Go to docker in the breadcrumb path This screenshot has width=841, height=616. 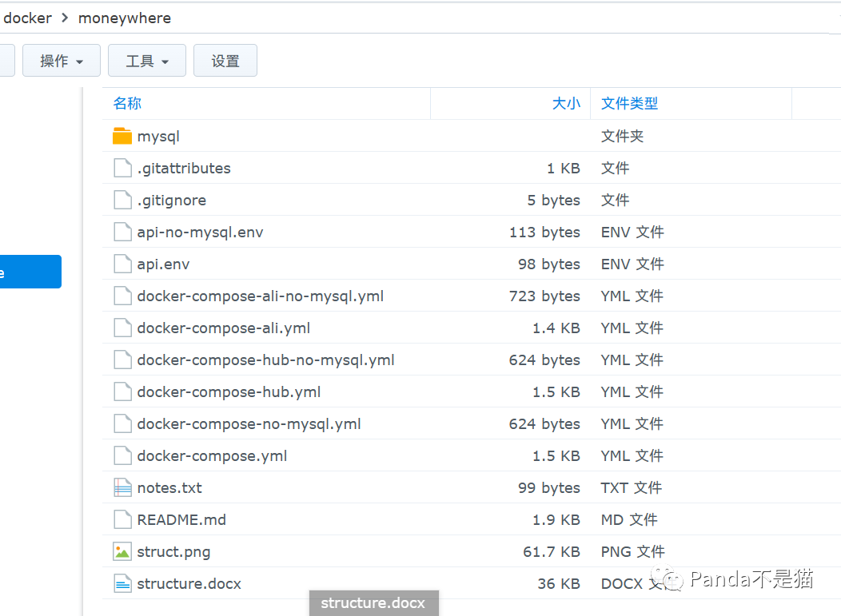point(27,18)
